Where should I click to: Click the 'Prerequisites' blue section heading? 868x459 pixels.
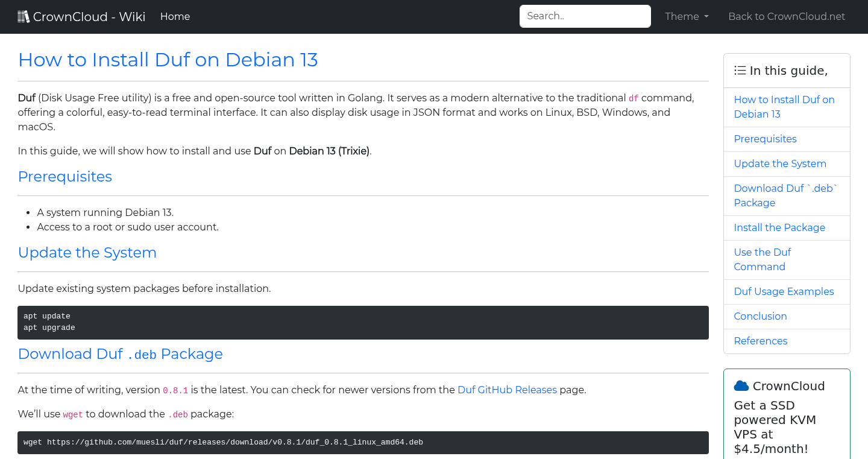[x=64, y=176]
